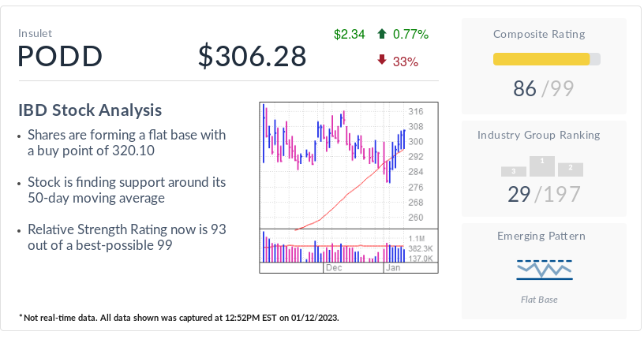Click the PODD stock price chart
Image resolution: width=644 pixels, height=339 pixels.
coord(332,166)
